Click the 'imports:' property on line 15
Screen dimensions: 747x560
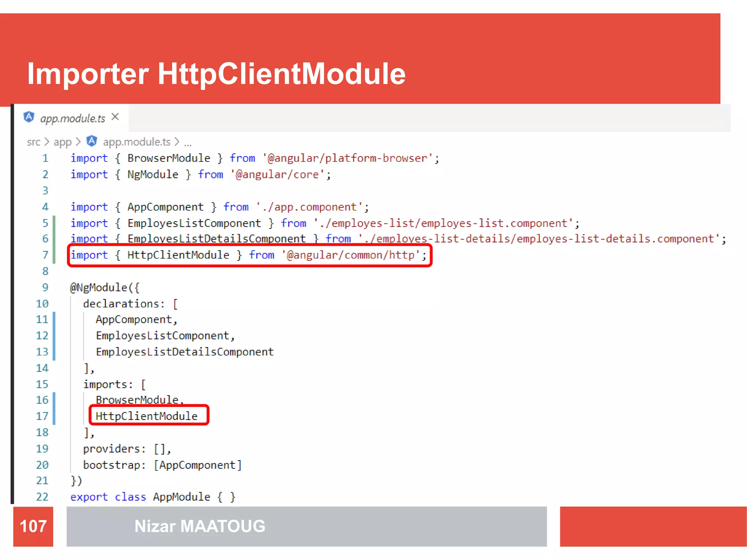tap(108, 384)
